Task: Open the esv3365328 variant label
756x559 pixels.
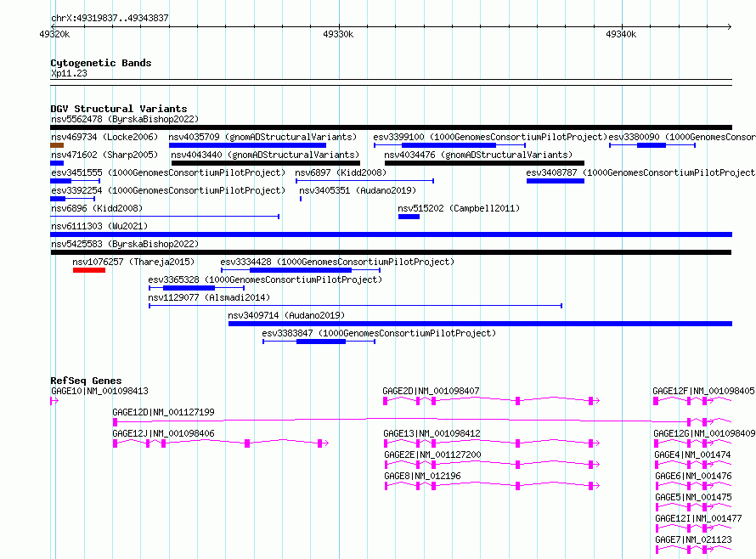Action: click(265, 279)
